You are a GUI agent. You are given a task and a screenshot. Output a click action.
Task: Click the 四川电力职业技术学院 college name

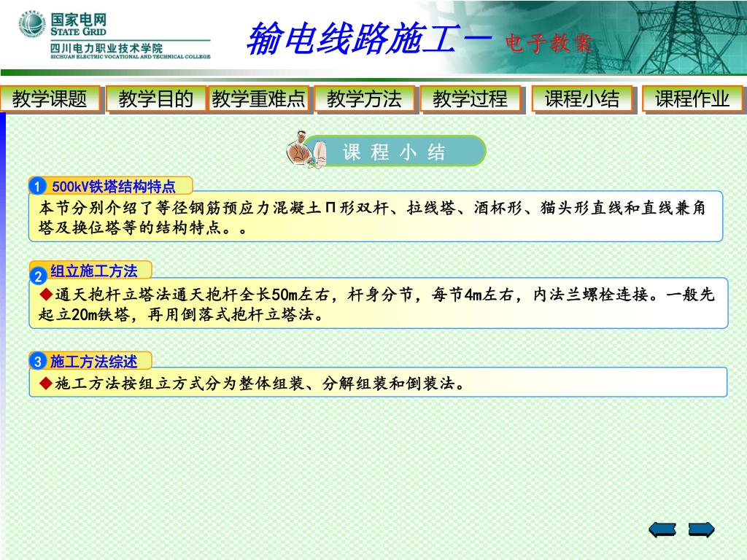coord(107,47)
